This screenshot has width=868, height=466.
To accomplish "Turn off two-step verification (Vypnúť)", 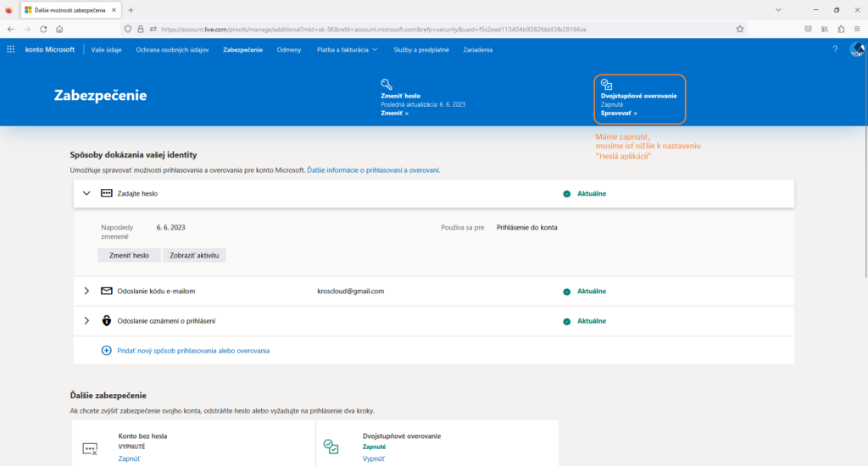I will point(374,458).
